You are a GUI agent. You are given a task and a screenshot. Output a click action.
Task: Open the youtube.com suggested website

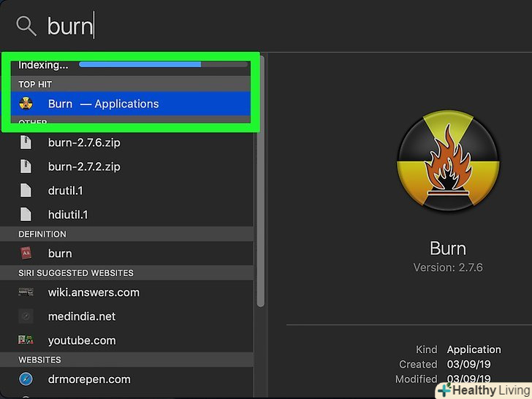(126, 341)
